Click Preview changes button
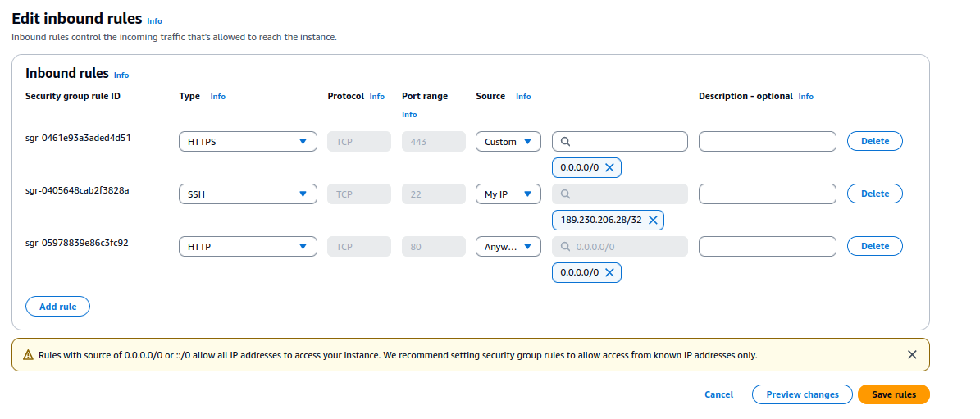This screenshot has height=419, width=980. [x=802, y=394]
